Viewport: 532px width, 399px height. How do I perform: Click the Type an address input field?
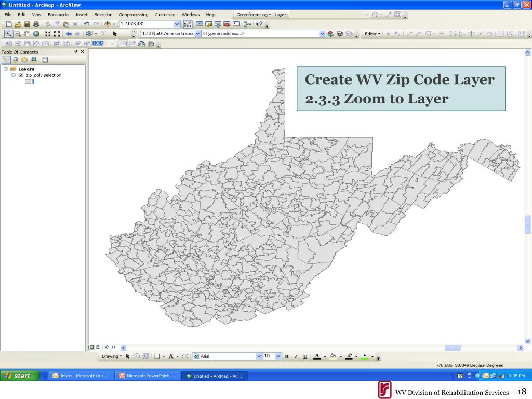(260, 34)
